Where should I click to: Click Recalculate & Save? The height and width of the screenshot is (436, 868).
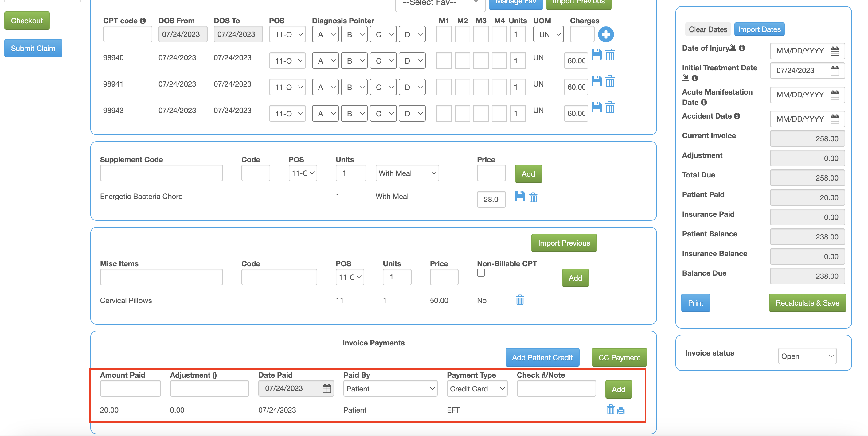(x=807, y=303)
